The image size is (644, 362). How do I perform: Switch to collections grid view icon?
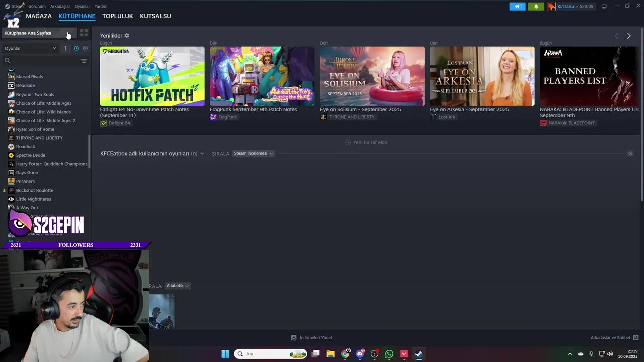click(84, 33)
